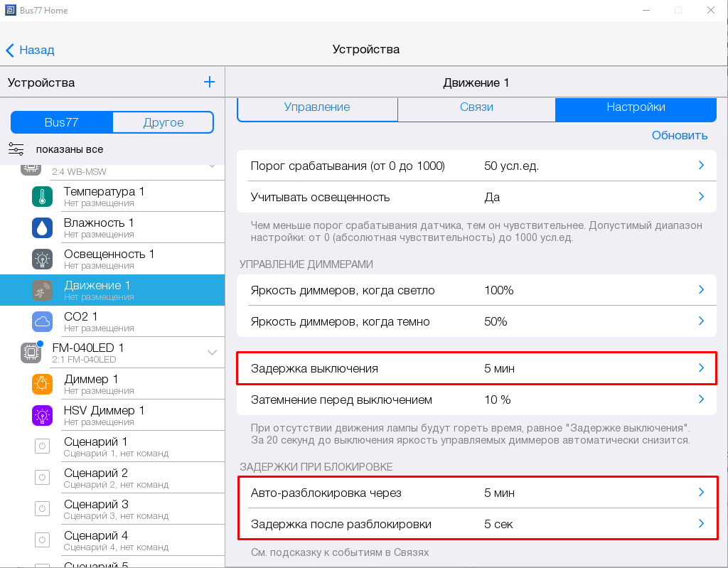This screenshot has height=568, width=728.
Task: Click the Обновить link
Action: pos(679,135)
